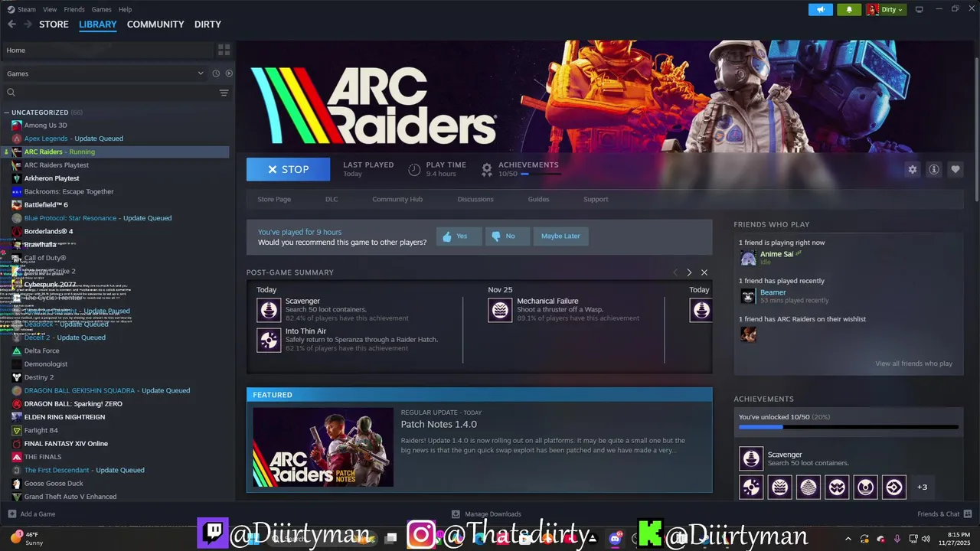
Task: Open the announcements megaphone button
Action: pyautogui.click(x=820, y=9)
